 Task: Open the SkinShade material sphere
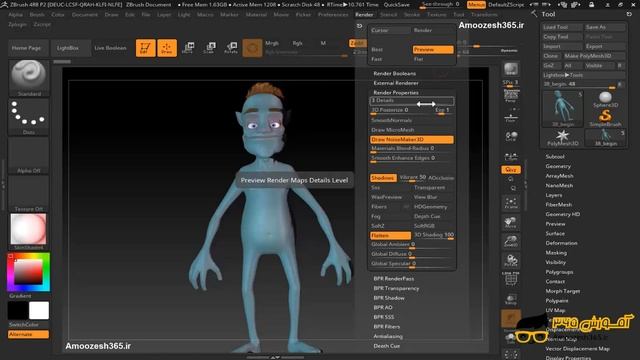(29, 231)
